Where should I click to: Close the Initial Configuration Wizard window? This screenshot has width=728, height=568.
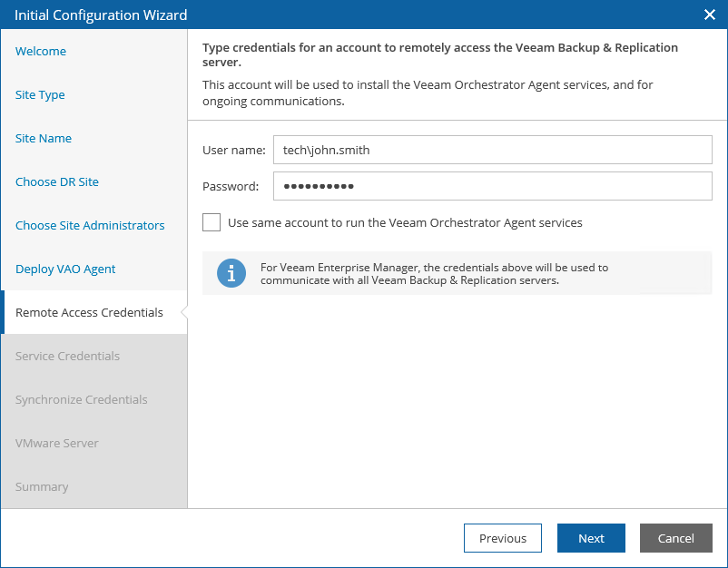click(x=710, y=15)
